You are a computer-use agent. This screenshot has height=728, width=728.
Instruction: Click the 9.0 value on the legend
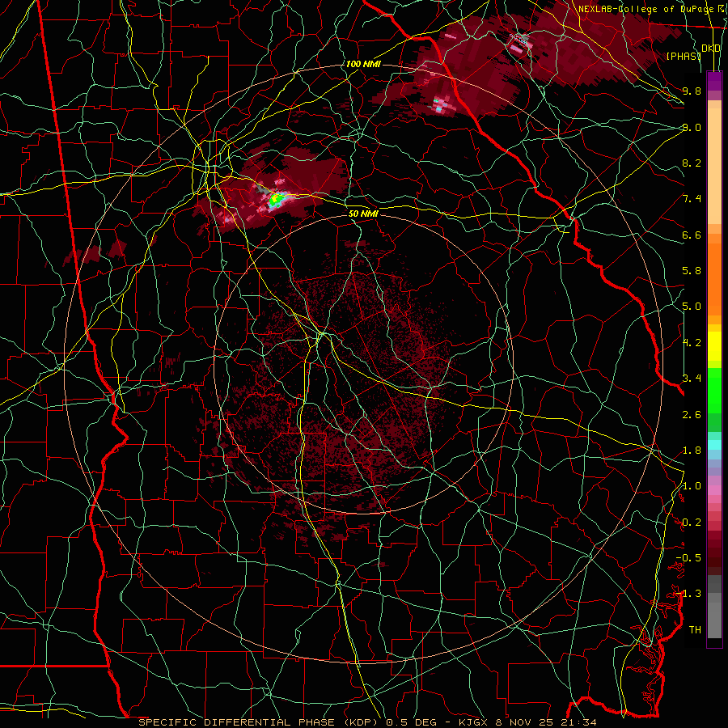[692, 127]
